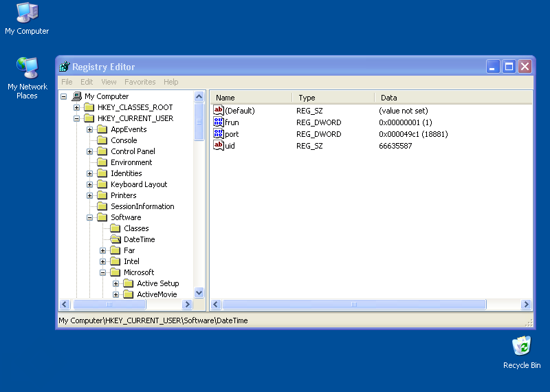Image resolution: width=550 pixels, height=392 pixels.
Task: Click the tree pane left scroll arrow
Action: click(x=65, y=304)
